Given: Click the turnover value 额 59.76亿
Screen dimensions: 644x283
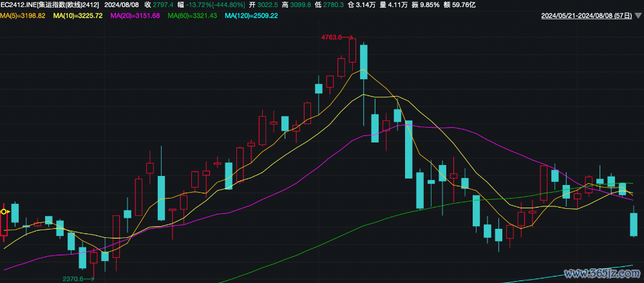Looking at the screenshot, I should point(459,5).
